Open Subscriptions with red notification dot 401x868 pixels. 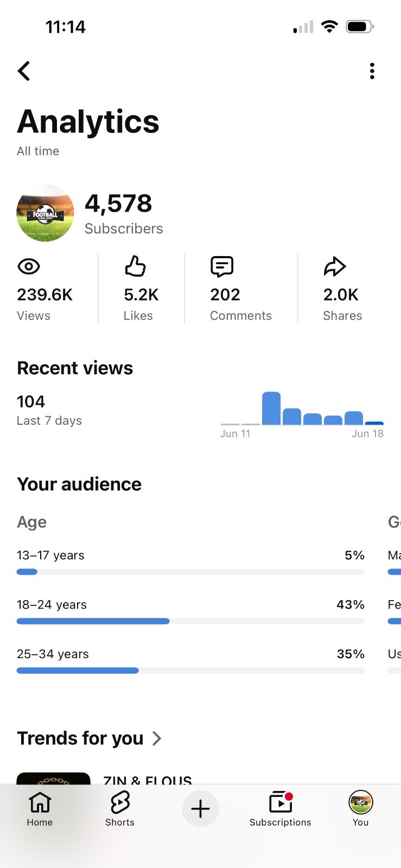281,809
